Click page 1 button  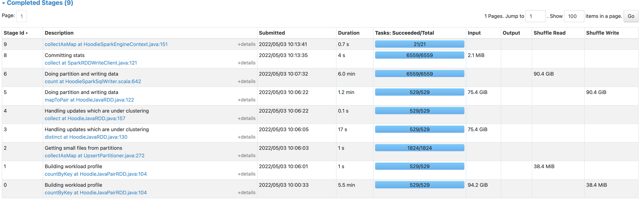pyautogui.click(x=22, y=16)
